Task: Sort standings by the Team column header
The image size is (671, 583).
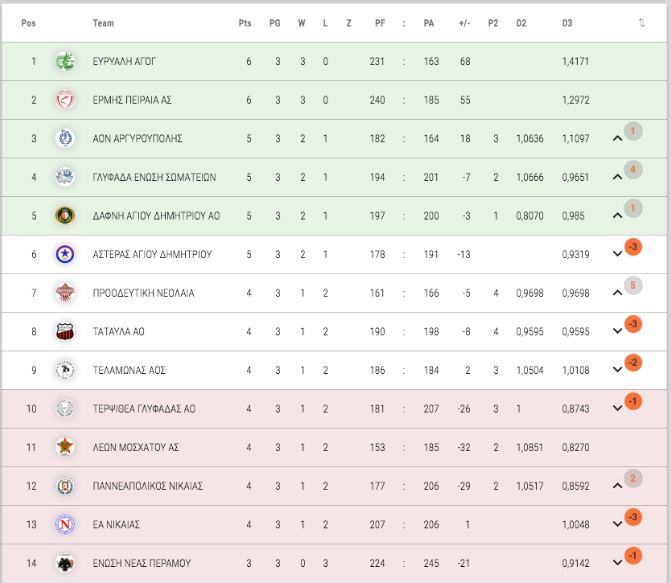Action: coord(103,23)
